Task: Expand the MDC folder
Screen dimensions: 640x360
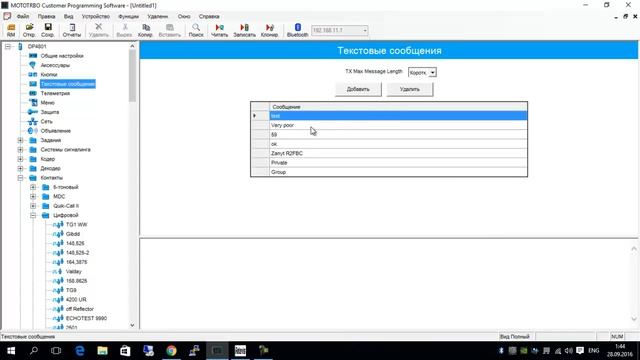Action: [x=33, y=197]
